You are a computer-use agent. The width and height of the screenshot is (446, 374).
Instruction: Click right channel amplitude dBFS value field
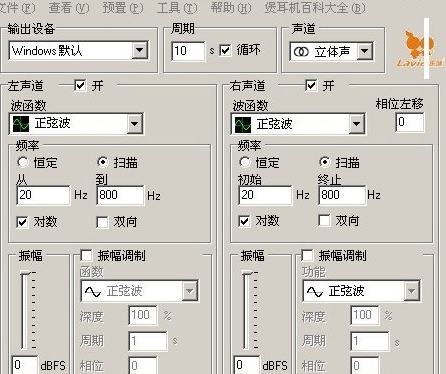point(246,365)
